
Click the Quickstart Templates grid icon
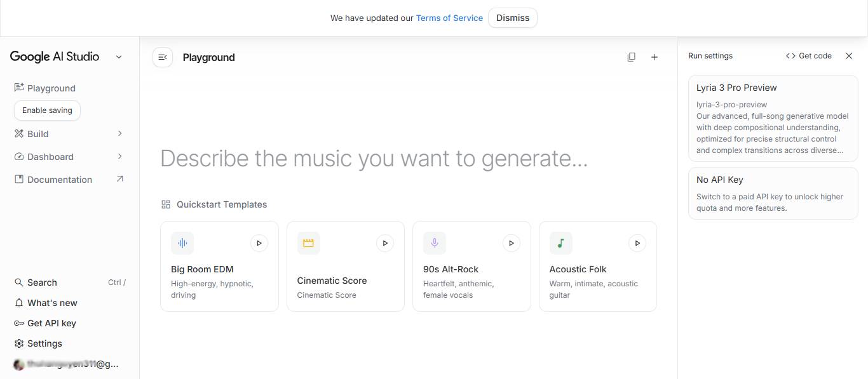click(166, 204)
